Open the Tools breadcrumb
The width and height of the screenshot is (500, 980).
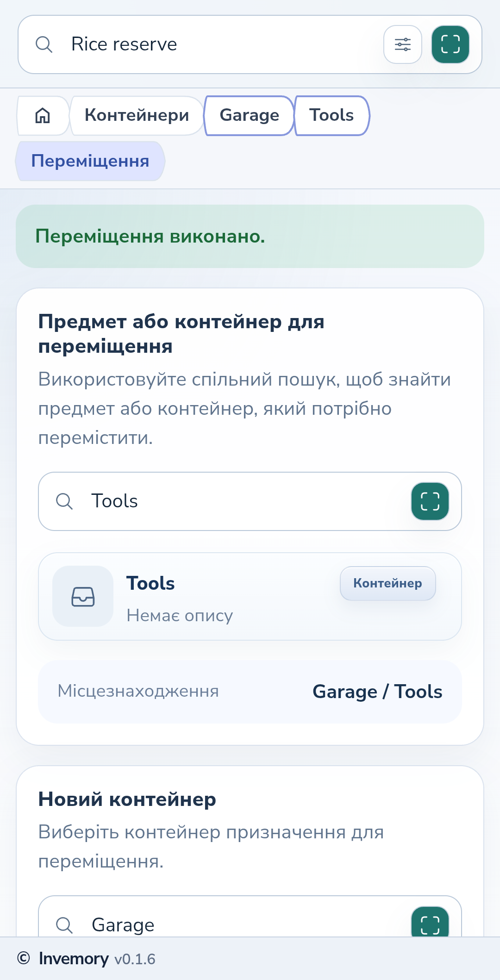[x=331, y=115]
